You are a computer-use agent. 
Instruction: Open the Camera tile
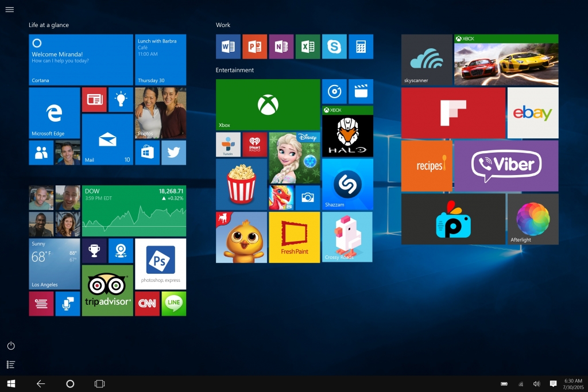[x=308, y=197]
